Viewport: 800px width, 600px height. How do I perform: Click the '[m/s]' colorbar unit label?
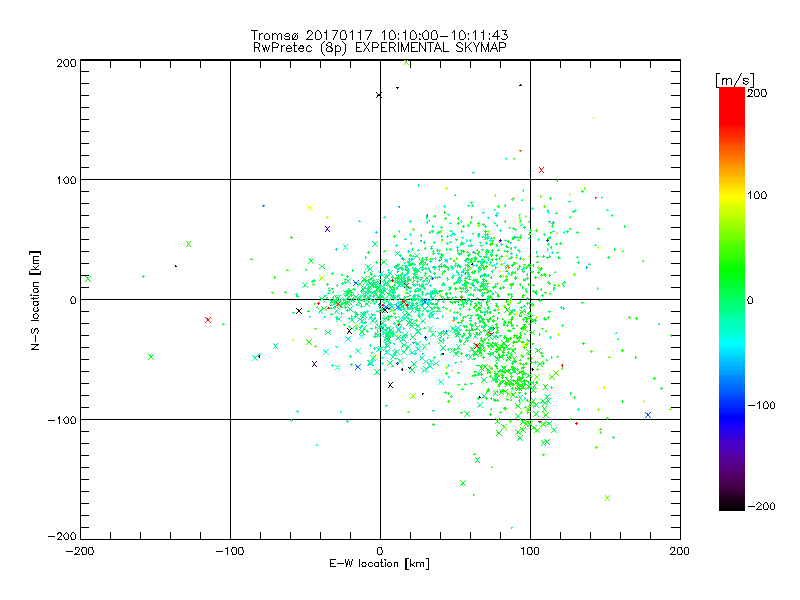click(735, 80)
